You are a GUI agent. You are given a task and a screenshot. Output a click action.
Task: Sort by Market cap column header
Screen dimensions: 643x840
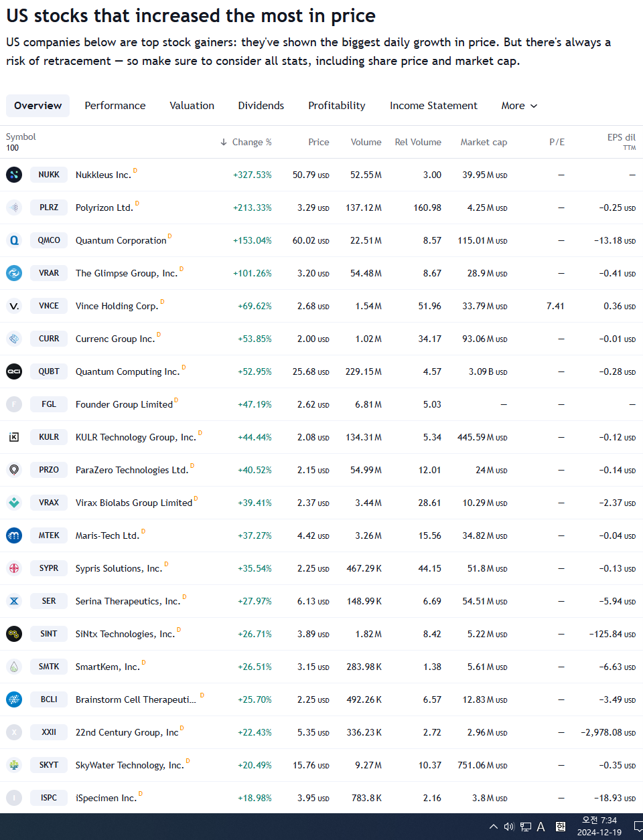click(484, 142)
